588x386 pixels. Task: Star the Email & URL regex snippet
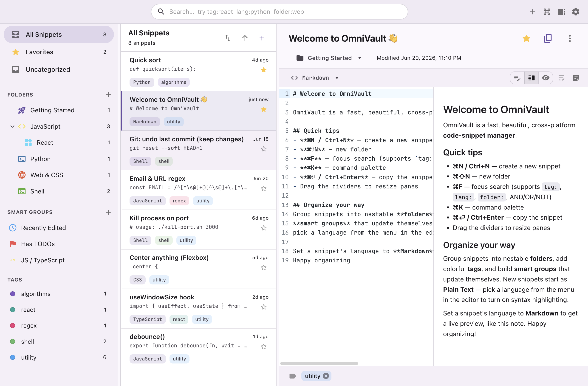(264, 188)
